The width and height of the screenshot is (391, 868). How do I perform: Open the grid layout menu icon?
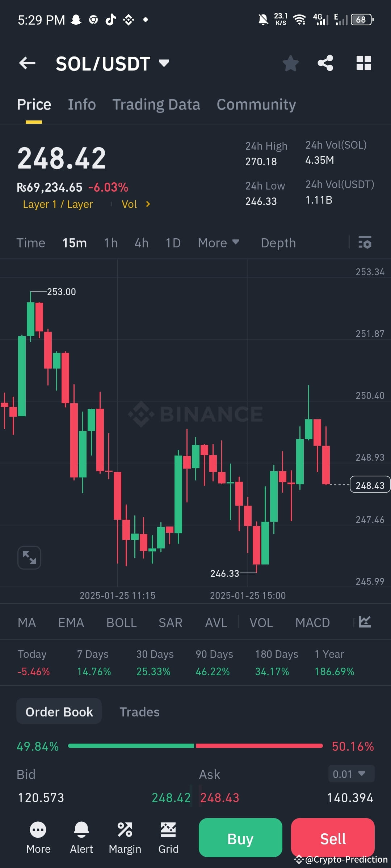(x=364, y=63)
